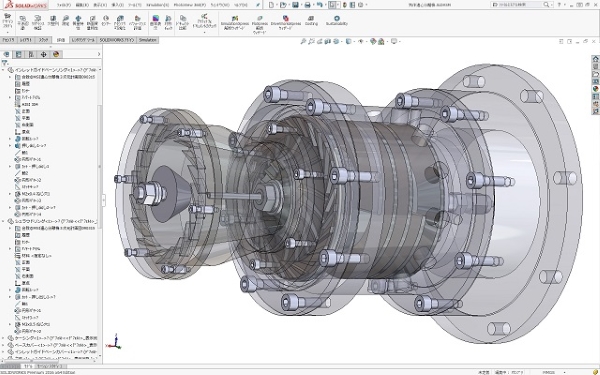Switch to the PropertyManager panel icon
600x375 pixels.
18,54
